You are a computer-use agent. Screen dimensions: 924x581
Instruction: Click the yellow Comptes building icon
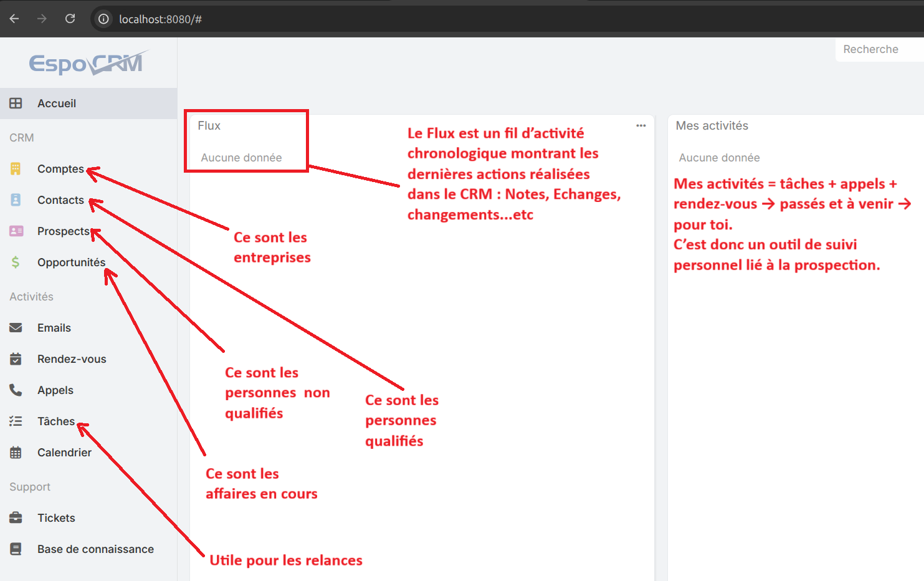tap(16, 169)
